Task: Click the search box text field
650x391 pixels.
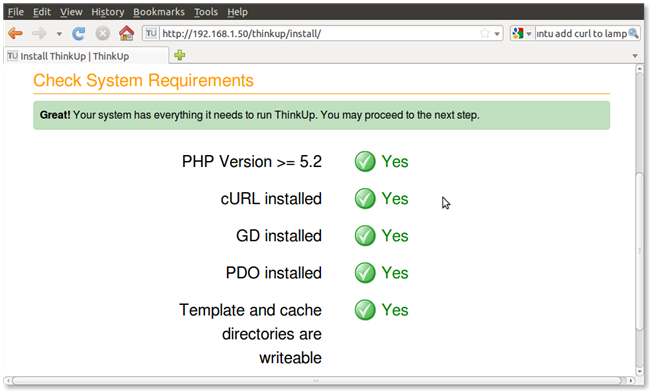Action: [x=581, y=33]
